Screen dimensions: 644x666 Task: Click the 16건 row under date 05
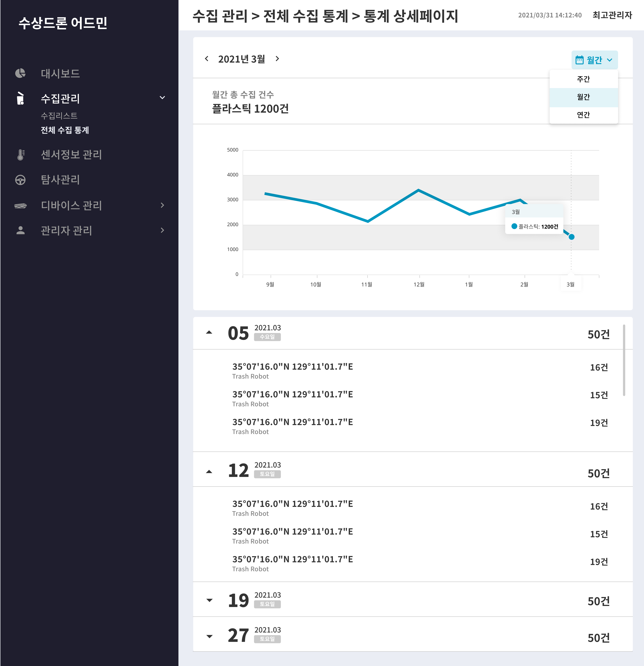[x=413, y=371]
